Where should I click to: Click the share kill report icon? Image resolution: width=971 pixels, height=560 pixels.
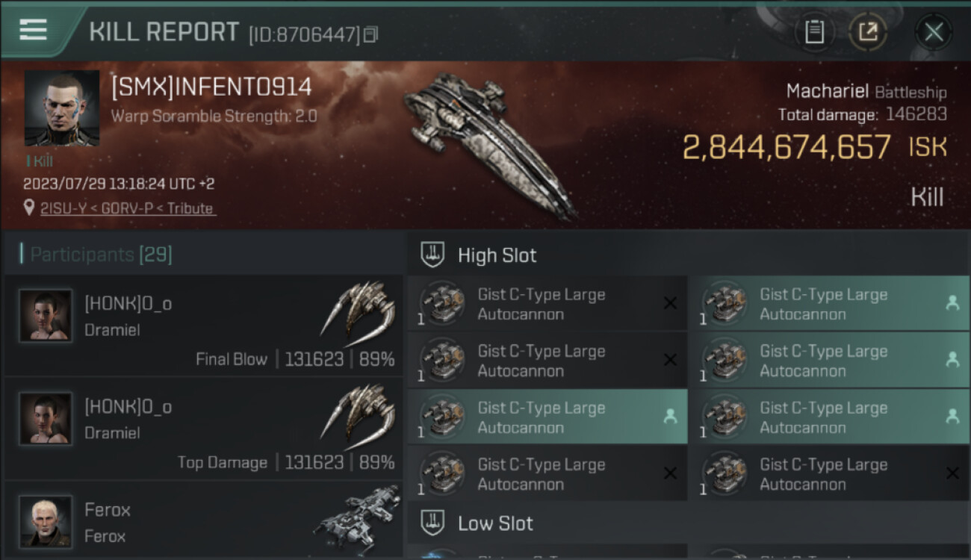click(867, 31)
